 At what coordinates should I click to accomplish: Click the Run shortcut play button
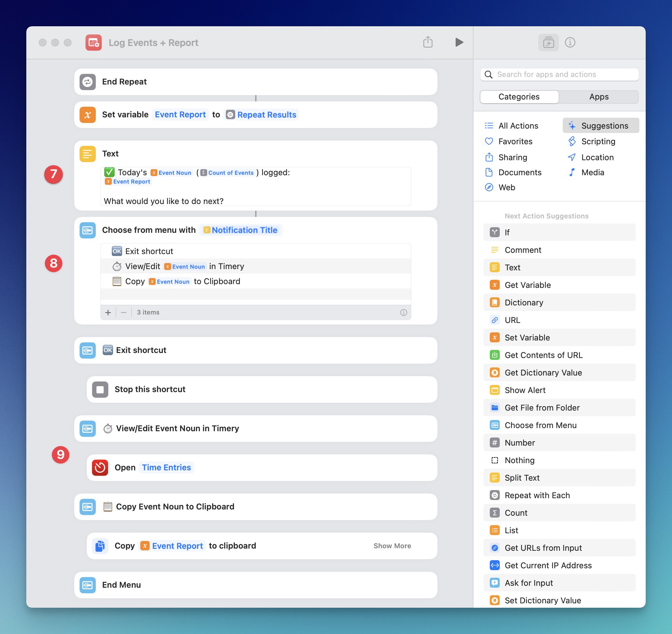point(459,42)
